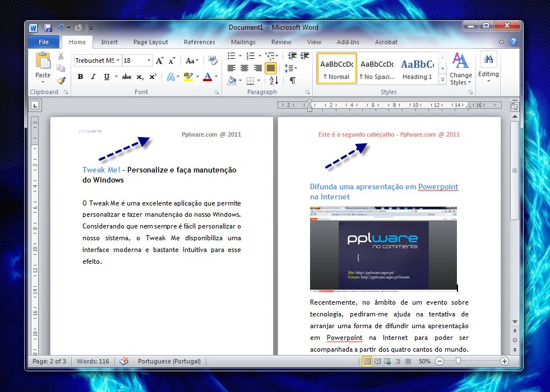The image size is (550, 392).
Task: Open the File tab
Action: [x=44, y=42]
